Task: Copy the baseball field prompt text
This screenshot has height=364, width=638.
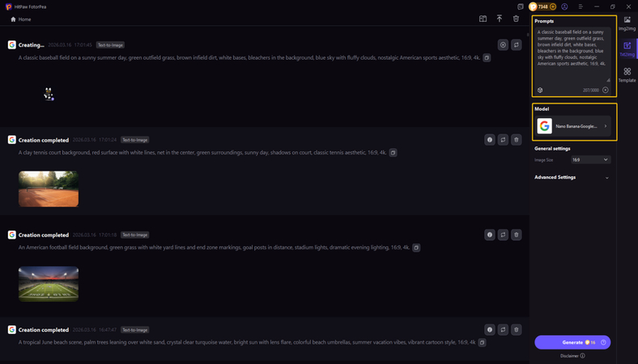Action: [487, 58]
